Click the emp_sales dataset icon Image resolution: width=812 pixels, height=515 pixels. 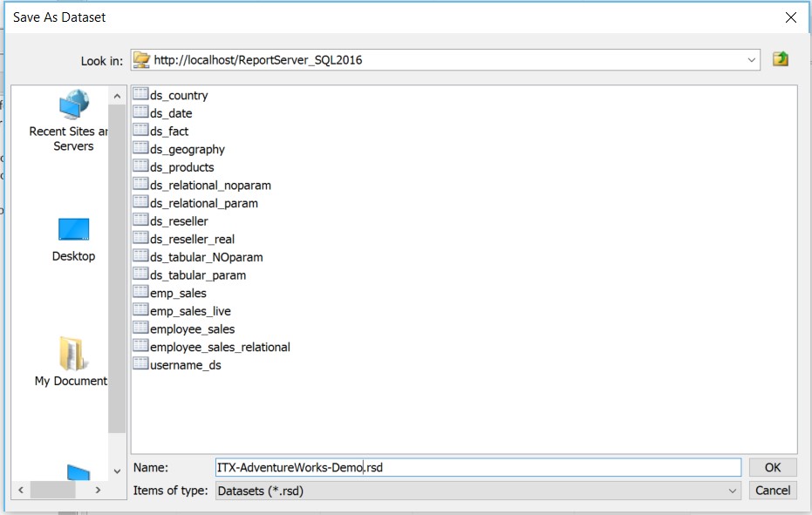click(x=141, y=291)
